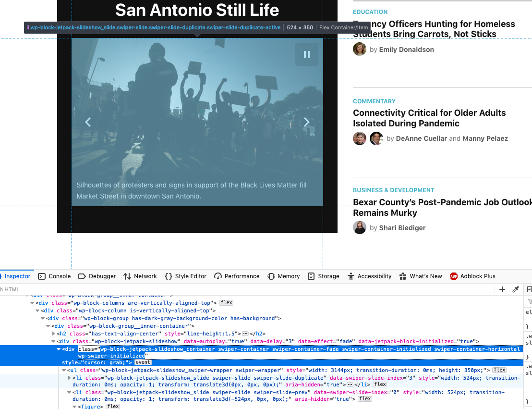Screen dimensions: 532x409
Task: Open Bexar County's Post-Pandemic Job Outlook article
Action: pos(442,207)
